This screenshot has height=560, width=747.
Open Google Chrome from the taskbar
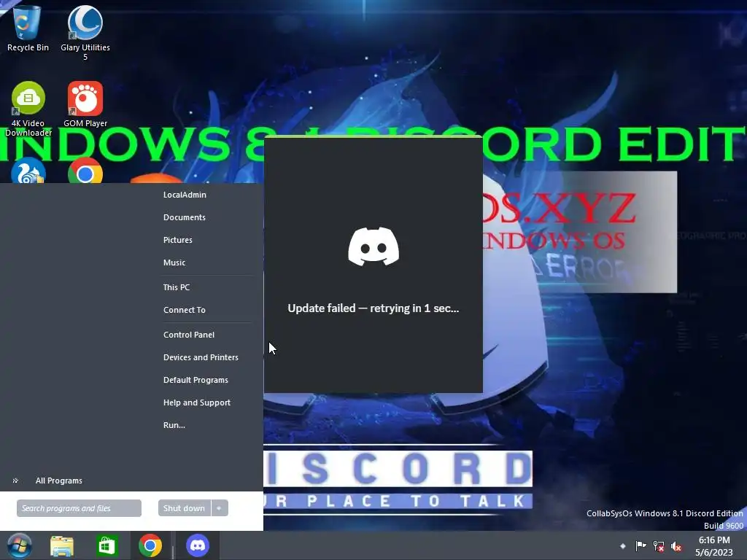point(150,545)
